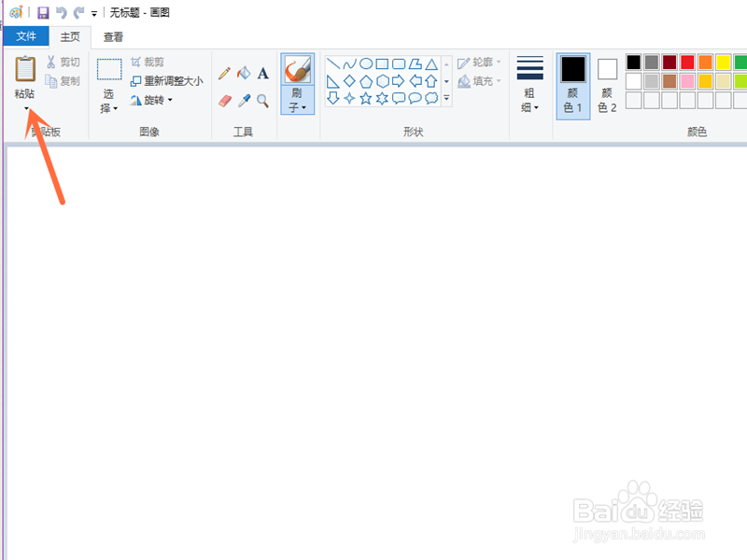Click the Save icon in quick access toolbar

pyautogui.click(x=42, y=12)
